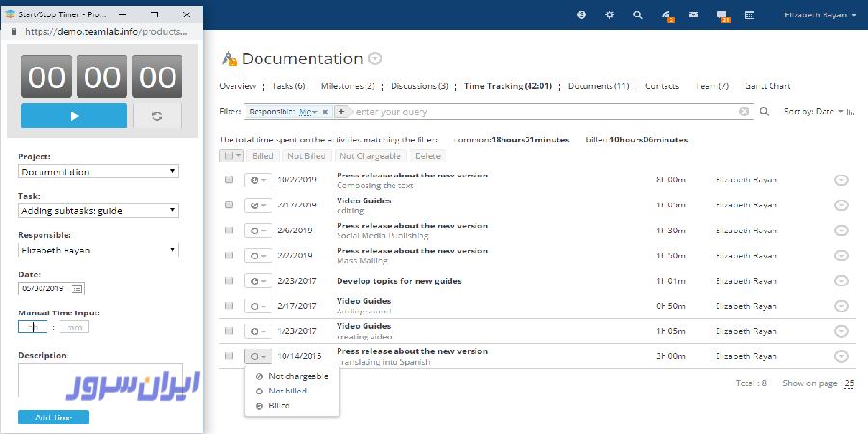
Task: Expand the Task dropdown showing Adding subtasks
Action: [x=98, y=210]
